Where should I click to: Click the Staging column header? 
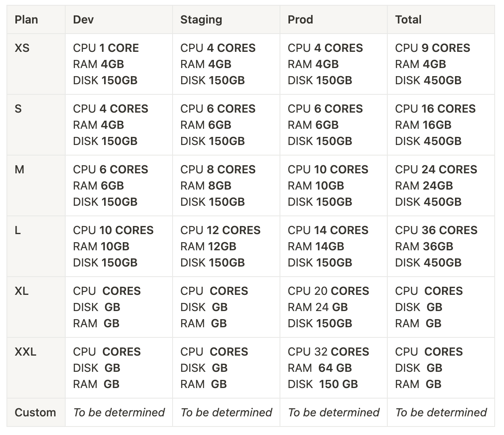click(226, 19)
